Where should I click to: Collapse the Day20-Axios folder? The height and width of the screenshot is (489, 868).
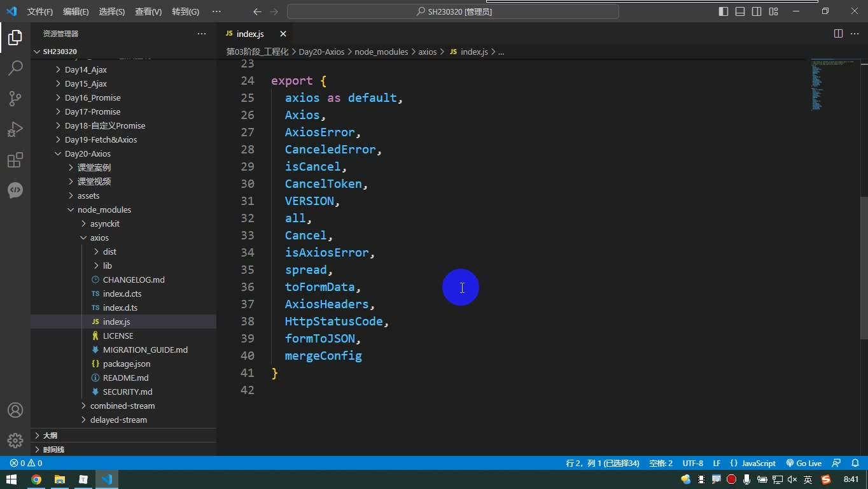coord(123,153)
